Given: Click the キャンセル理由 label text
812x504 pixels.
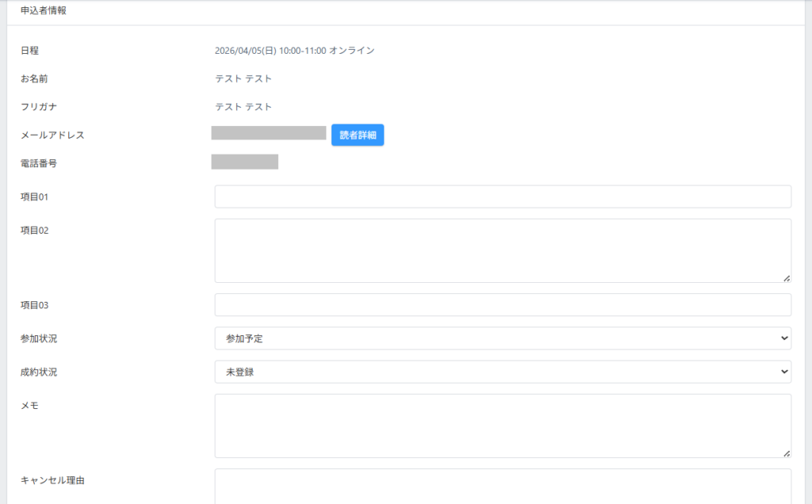Looking at the screenshot, I should (52, 480).
